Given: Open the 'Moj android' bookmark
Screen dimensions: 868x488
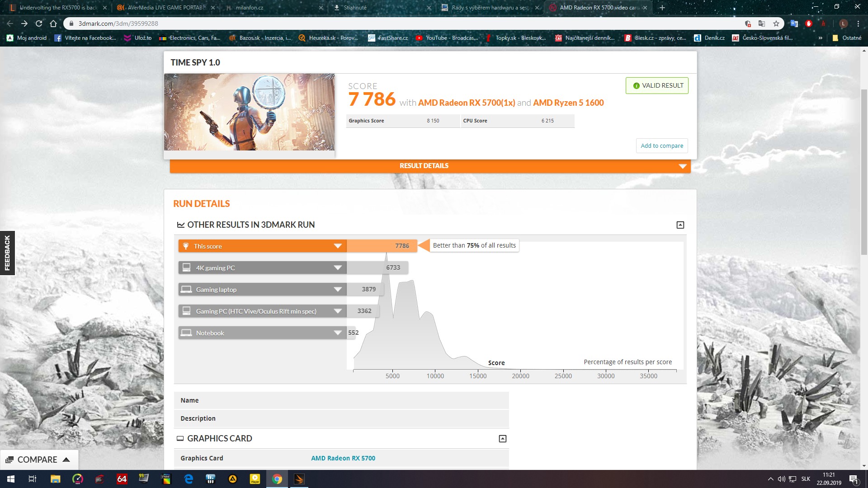Looking at the screenshot, I should [x=27, y=38].
